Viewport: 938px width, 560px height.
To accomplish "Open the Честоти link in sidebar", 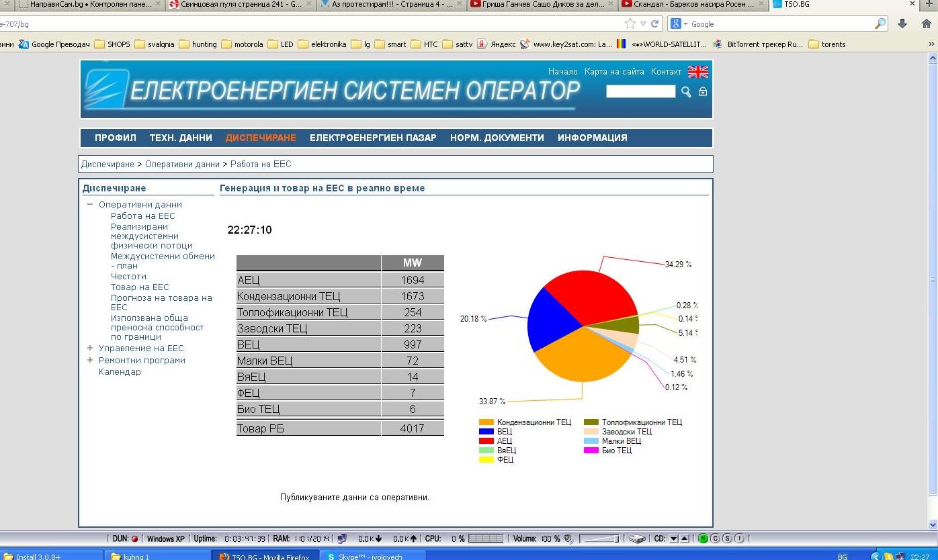I will point(128,277).
